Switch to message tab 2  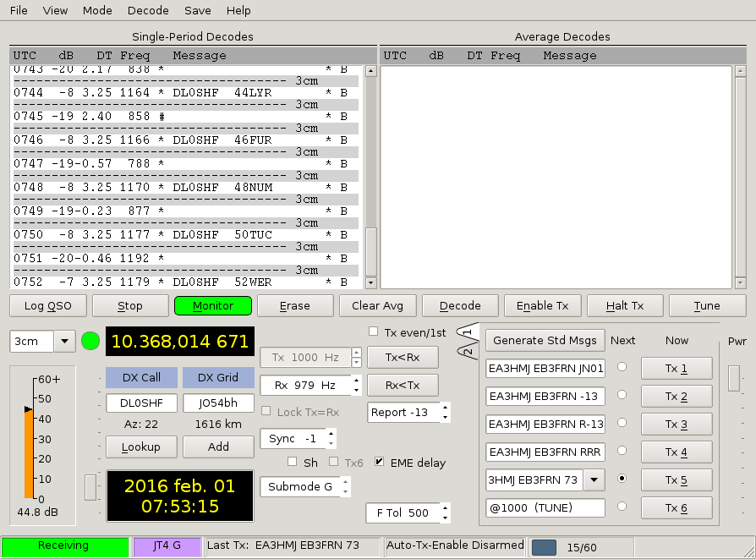(467, 353)
